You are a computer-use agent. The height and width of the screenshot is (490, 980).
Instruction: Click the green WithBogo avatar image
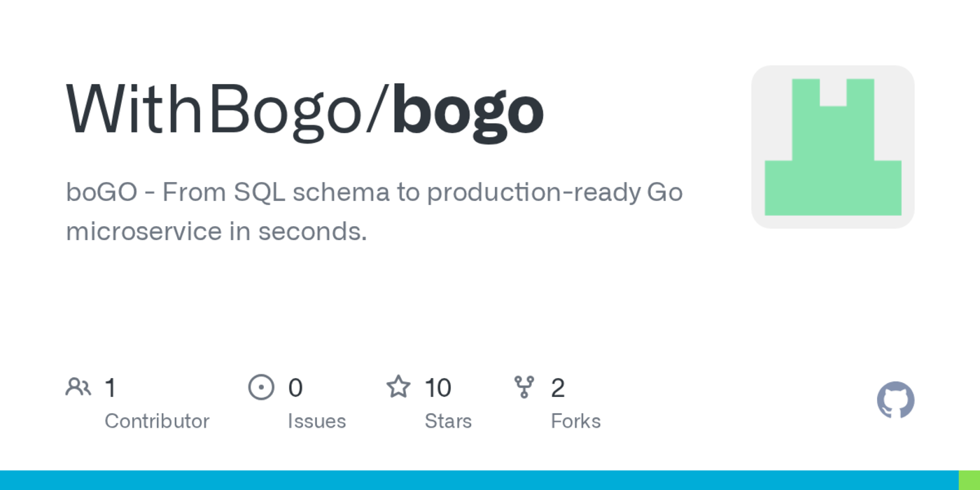(x=832, y=147)
